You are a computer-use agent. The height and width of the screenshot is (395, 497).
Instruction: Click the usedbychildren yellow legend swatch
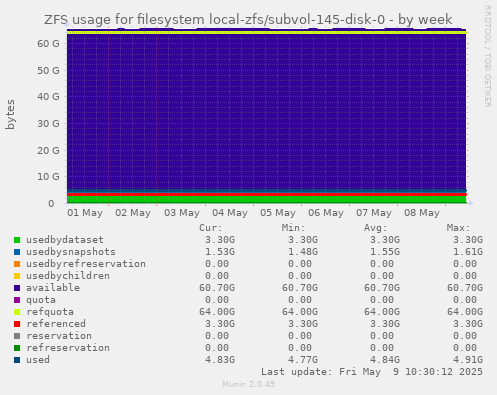(17, 276)
